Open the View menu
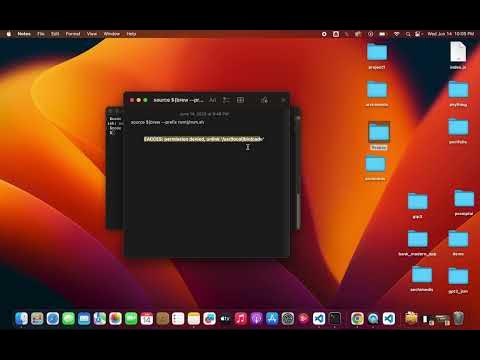 92,34
